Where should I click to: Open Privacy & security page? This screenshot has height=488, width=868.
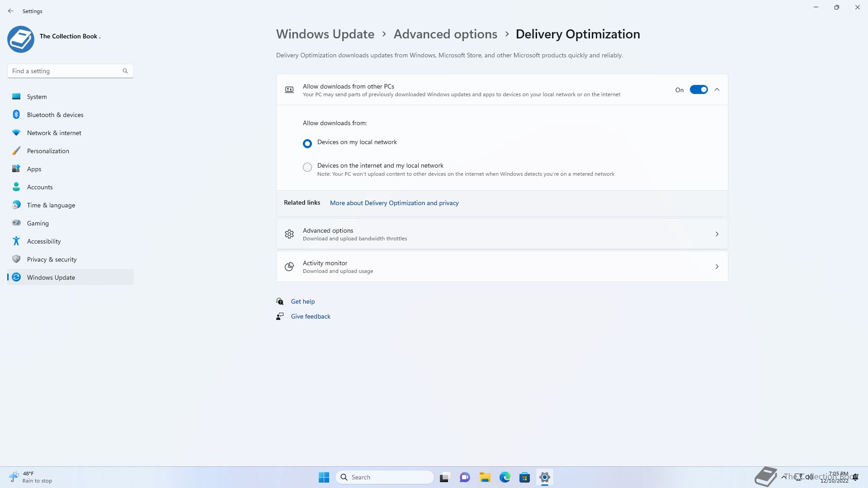[71, 259]
